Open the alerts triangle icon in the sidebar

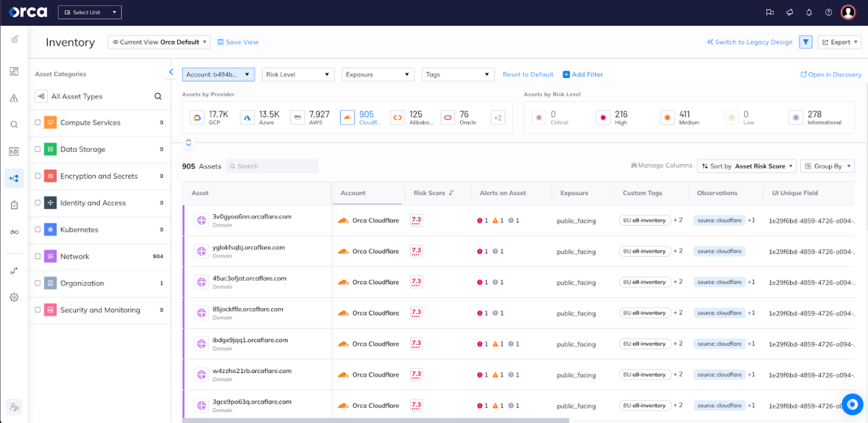14,98
